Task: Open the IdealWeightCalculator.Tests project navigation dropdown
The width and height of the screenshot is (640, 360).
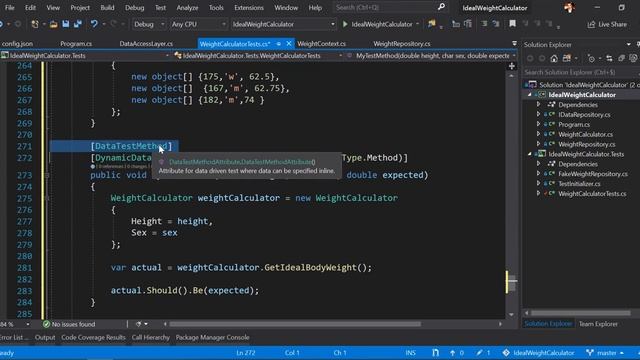Action: tap(85, 56)
